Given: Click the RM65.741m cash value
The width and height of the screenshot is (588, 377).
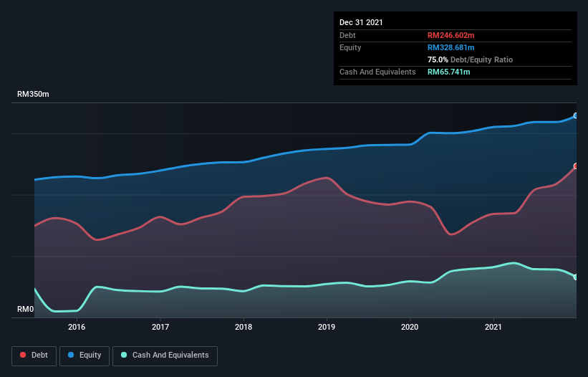Looking at the screenshot, I should pos(448,72).
